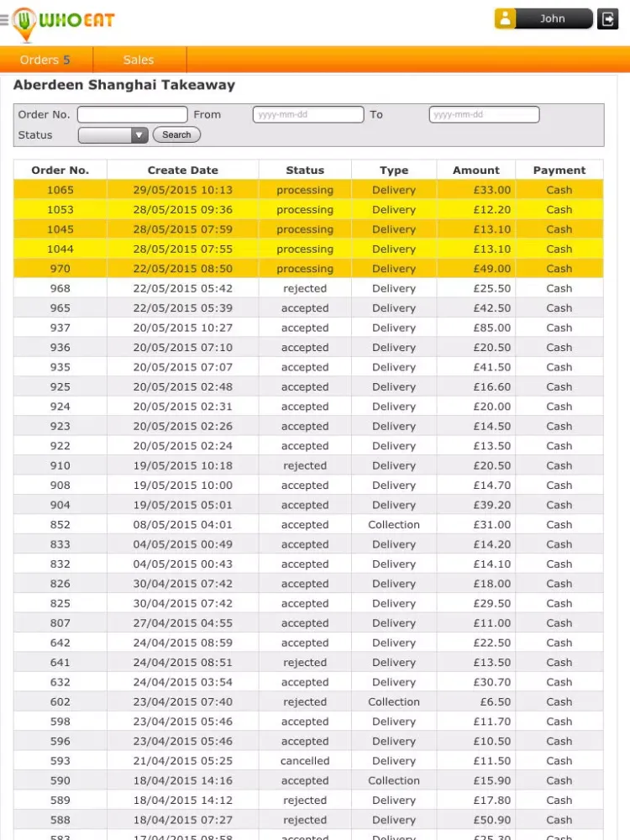
Task: Click Aberdeen Shanghai Takeaway heading
Action: 124,85
